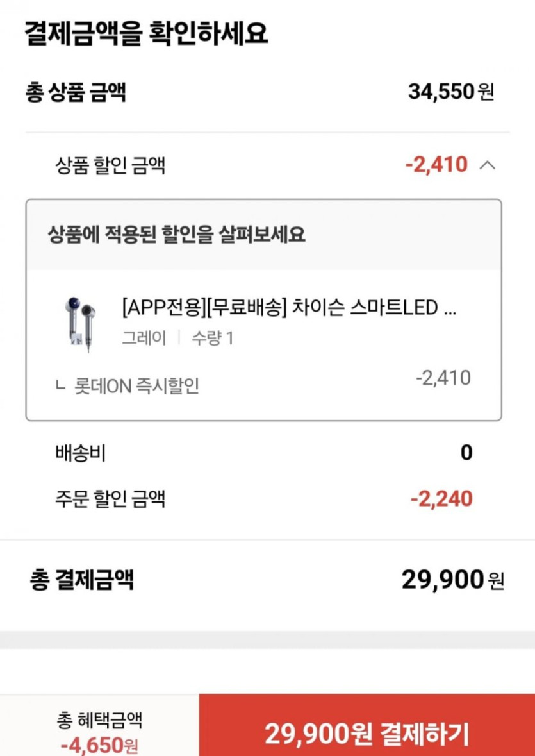Tap the 수량 1 quantity text
This screenshot has height=756, width=535.
pyautogui.click(x=212, y=338)
